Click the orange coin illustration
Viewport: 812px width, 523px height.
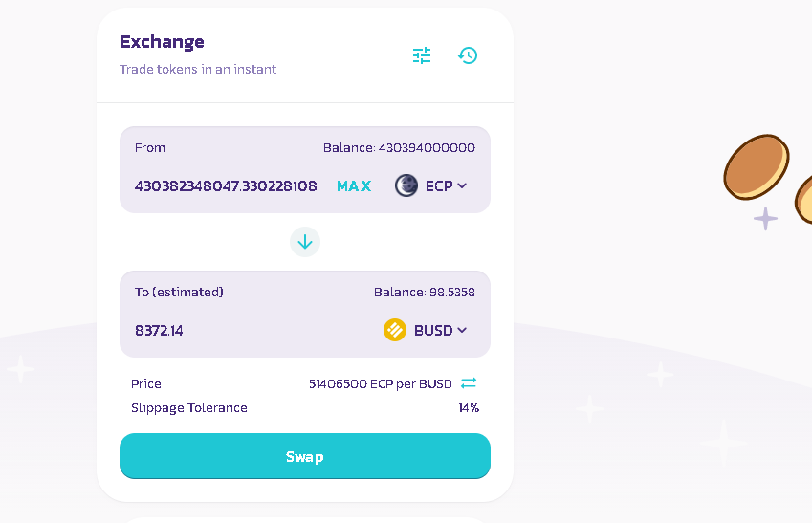tap(757, 166)
